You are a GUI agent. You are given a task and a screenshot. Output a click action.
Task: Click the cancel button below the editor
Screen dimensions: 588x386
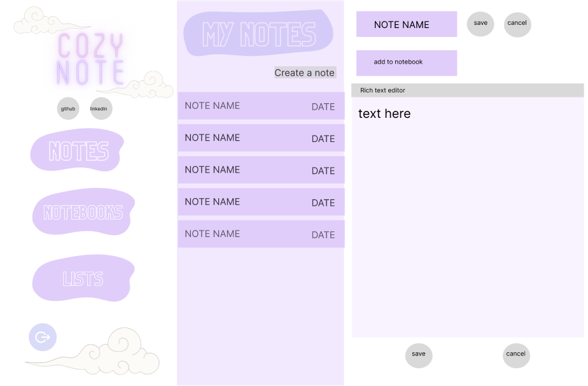(515, 354)
